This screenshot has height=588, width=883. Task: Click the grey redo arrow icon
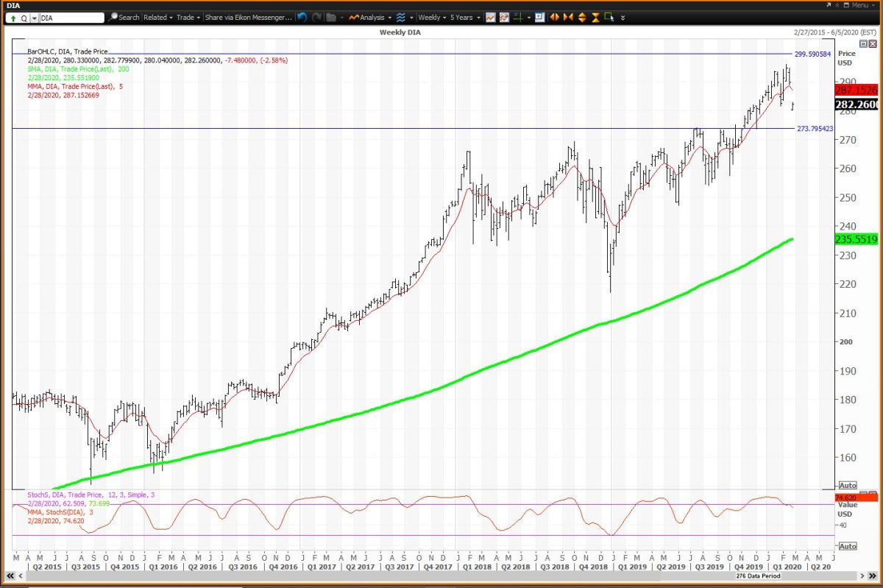point(316,17)
